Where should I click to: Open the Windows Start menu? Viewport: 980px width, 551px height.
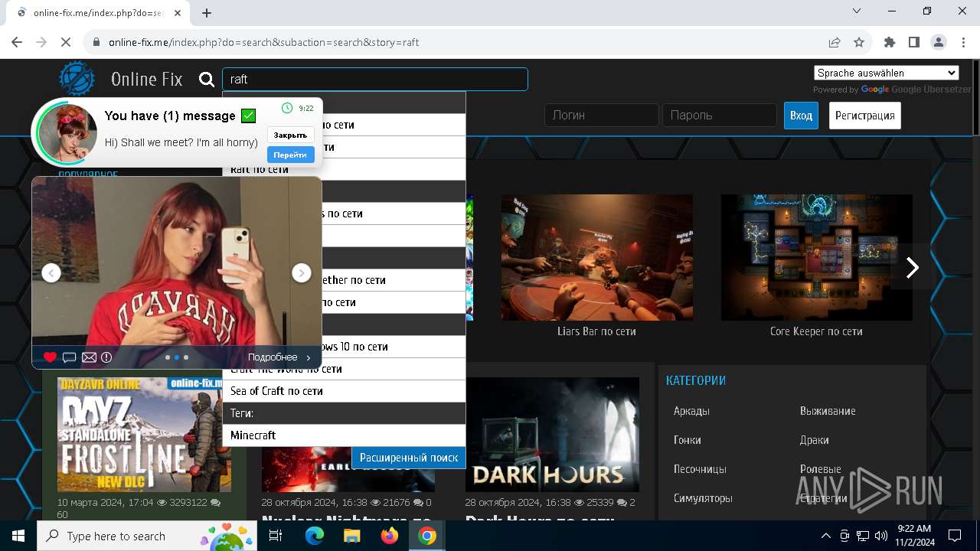click(x=18, y=536)
